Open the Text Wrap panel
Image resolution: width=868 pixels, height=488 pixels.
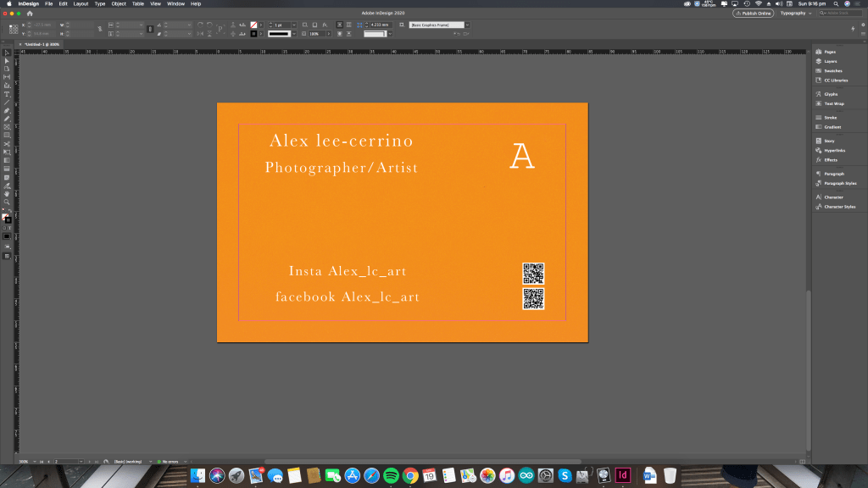(833, 103)
